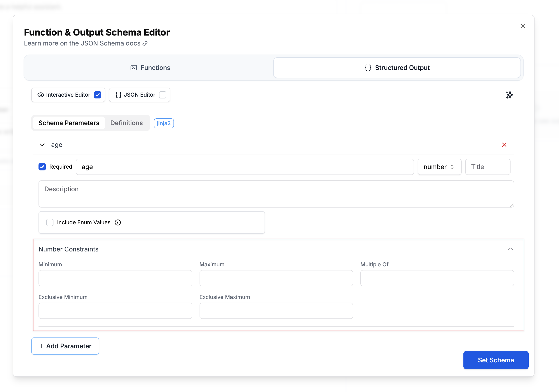Collapse the Number Constraints section

[x=510, y=249]
